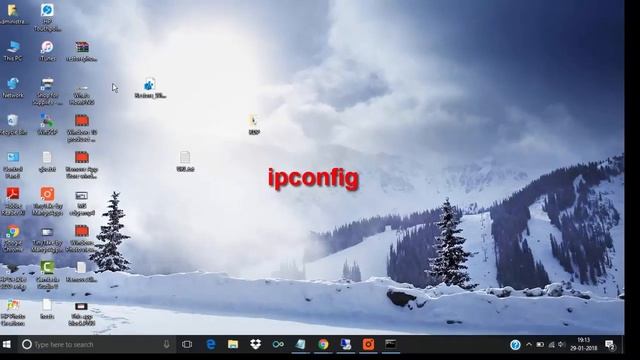Open the Windows Start menu
The height and width of the screenshot is (360, 640).
pyautogui.click(x=7, y=344)
